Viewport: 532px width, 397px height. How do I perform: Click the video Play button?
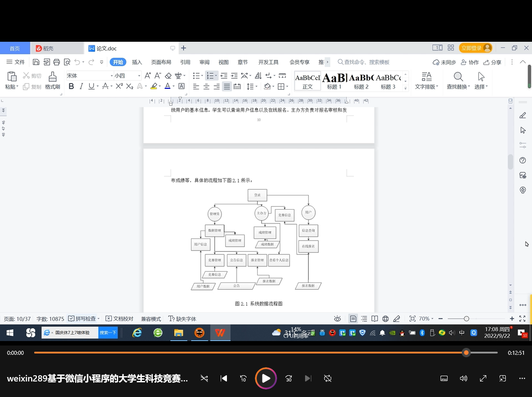[x=266, y=378]
